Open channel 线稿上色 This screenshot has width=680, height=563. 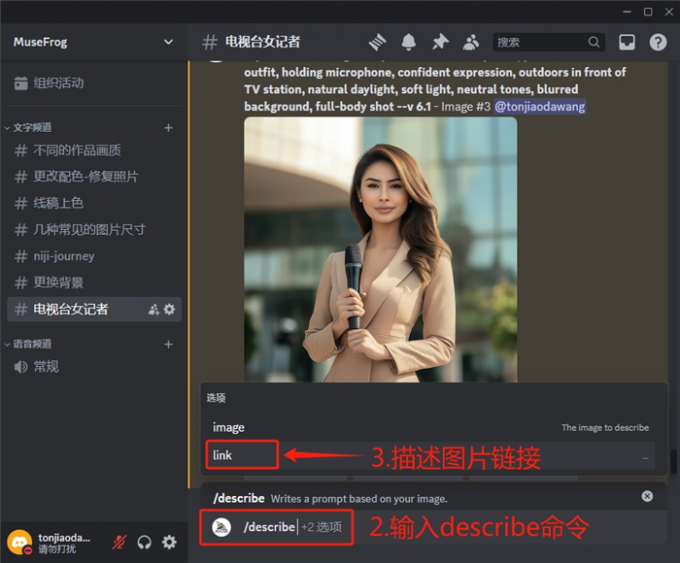(x=94, y=203)
